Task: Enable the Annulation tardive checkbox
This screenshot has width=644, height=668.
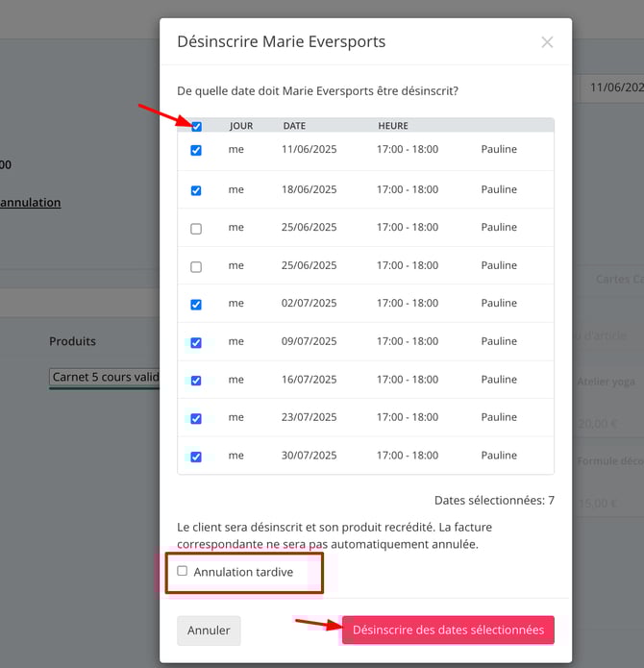Action: tap(183, 571)
